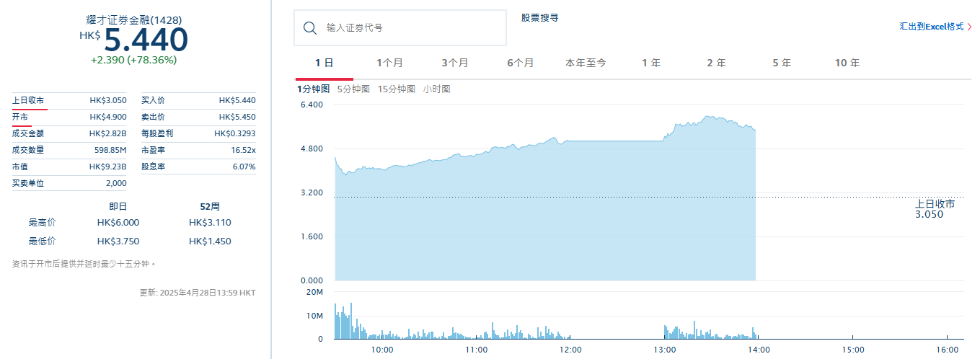
Task: Open the 5年 chart range
Action: [782, 63]
